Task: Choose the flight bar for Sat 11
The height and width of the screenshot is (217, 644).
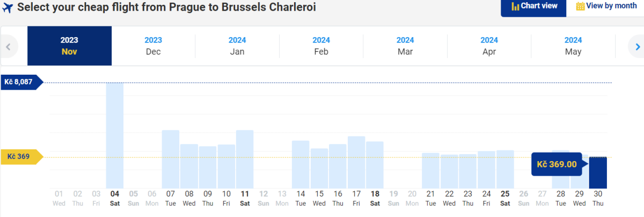Action: pyautogui.click(x=245, y=159)
